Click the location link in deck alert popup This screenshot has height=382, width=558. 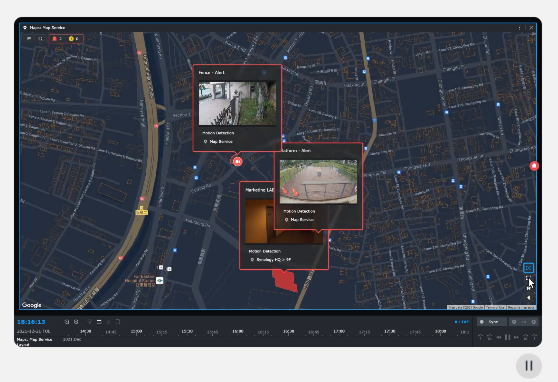[299, 220]
